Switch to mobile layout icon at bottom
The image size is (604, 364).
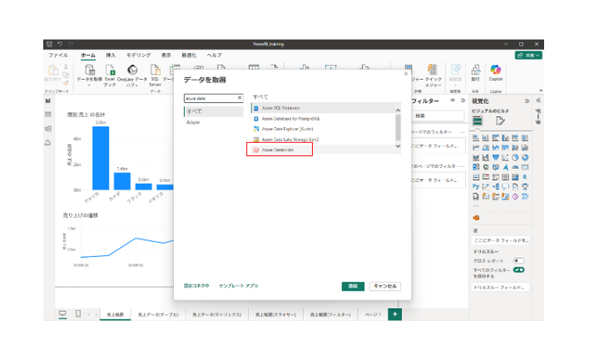(x=78, y=314)
